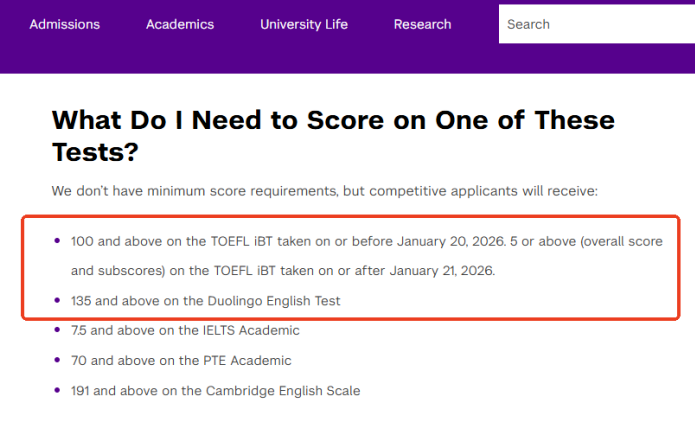This screenshot has height=422, width=695.
Task: Click the bullet point beside TOEFL iBT
Action: coord(57,241)
